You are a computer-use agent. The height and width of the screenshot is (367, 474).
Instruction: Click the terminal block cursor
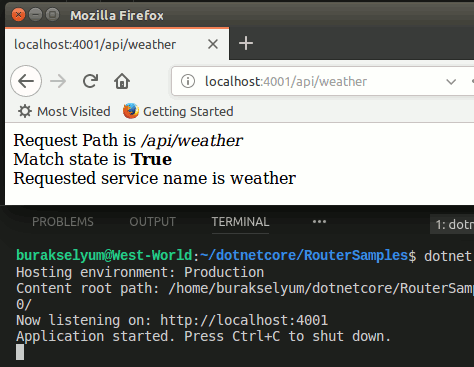(x=20, y=352)
